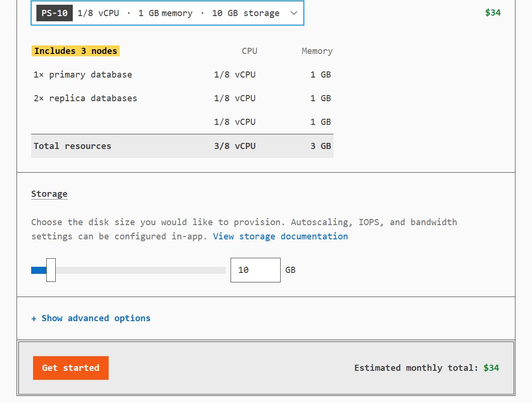The height and width of the screenshot is (403, 532).
Task: Click the dark PS-10 badge
Action: coord(54,13)
